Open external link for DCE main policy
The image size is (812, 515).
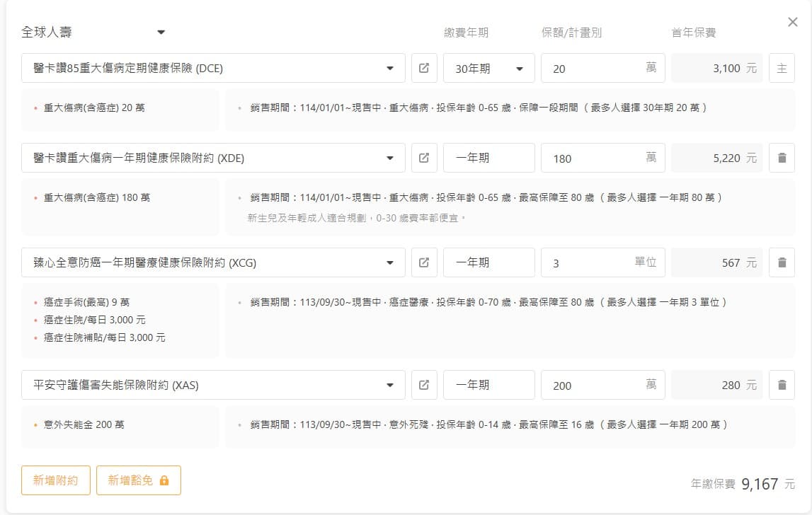pos(424,69)
